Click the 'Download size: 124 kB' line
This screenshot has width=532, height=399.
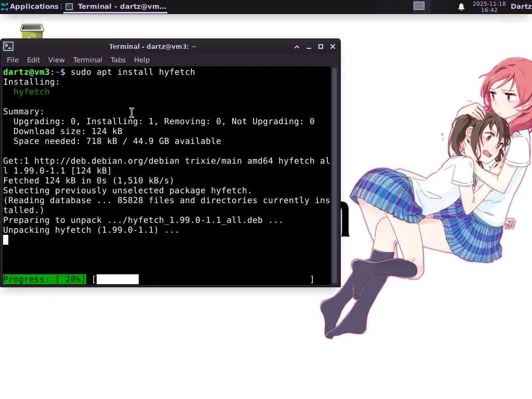click(x=68, y=131)
